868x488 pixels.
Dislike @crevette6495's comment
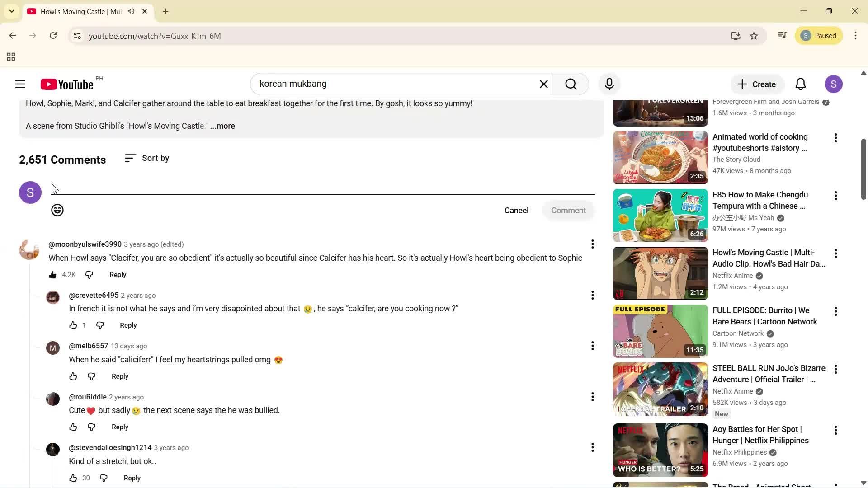pos(100,325)
